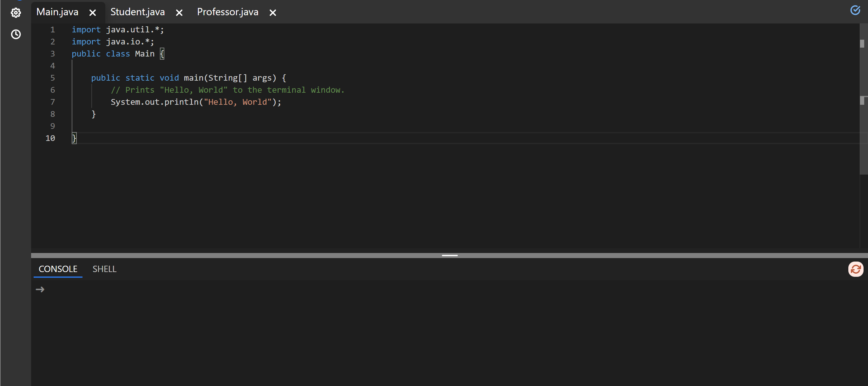Click the editor-console divider handle

click(x=450, y=256)
